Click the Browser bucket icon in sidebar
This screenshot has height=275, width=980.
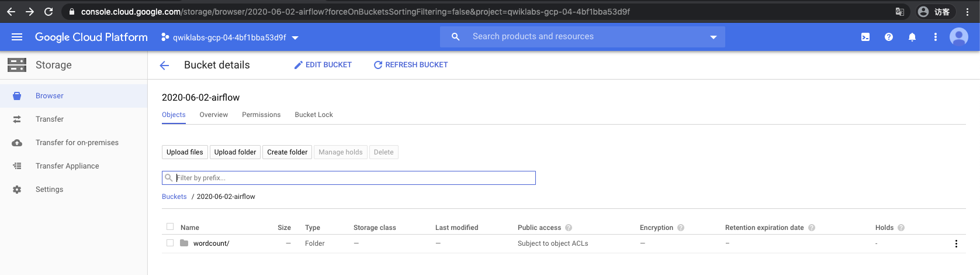[17, 96]
